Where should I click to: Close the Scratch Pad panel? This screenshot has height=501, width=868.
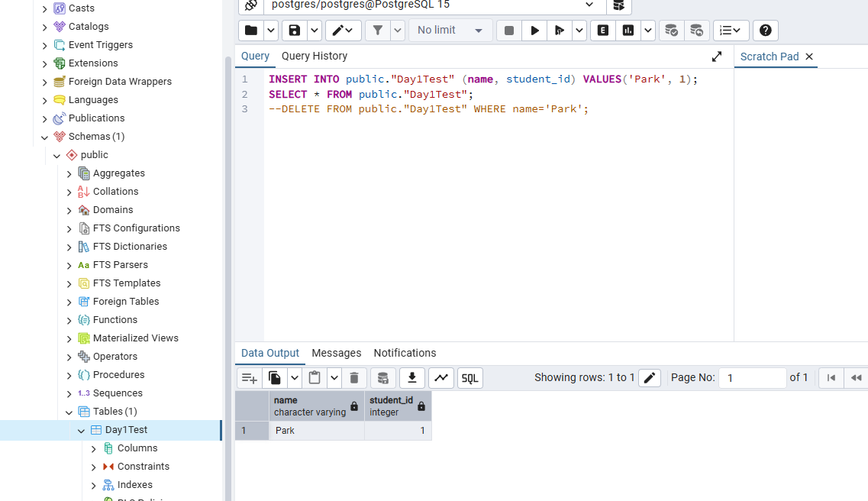(x=809, y=57)
